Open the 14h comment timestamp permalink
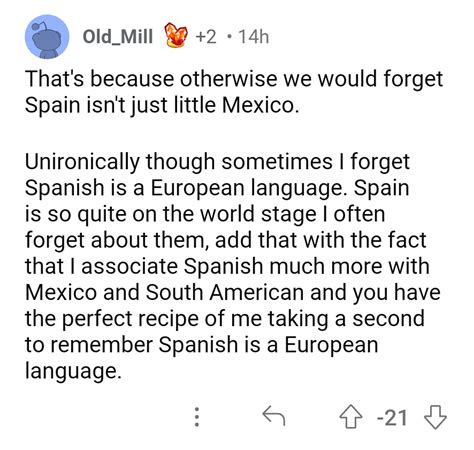474x450 pixels. click(254, 37)
